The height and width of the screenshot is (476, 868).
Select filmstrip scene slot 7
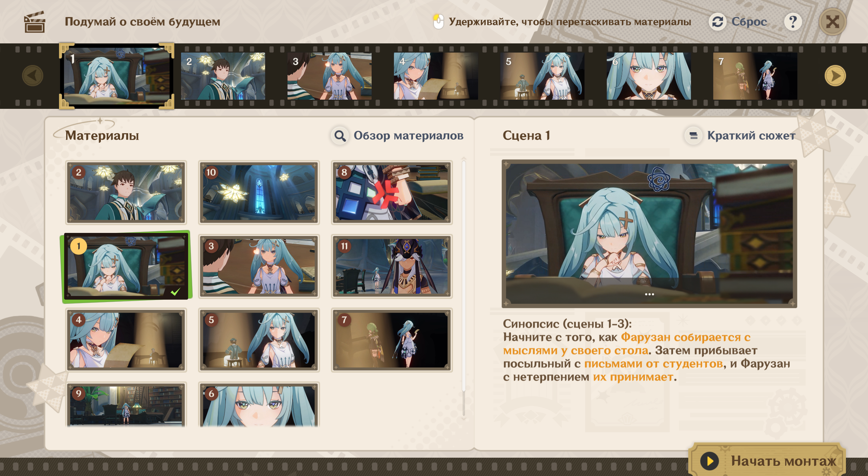pyautogui.click(x=755, y=76)
